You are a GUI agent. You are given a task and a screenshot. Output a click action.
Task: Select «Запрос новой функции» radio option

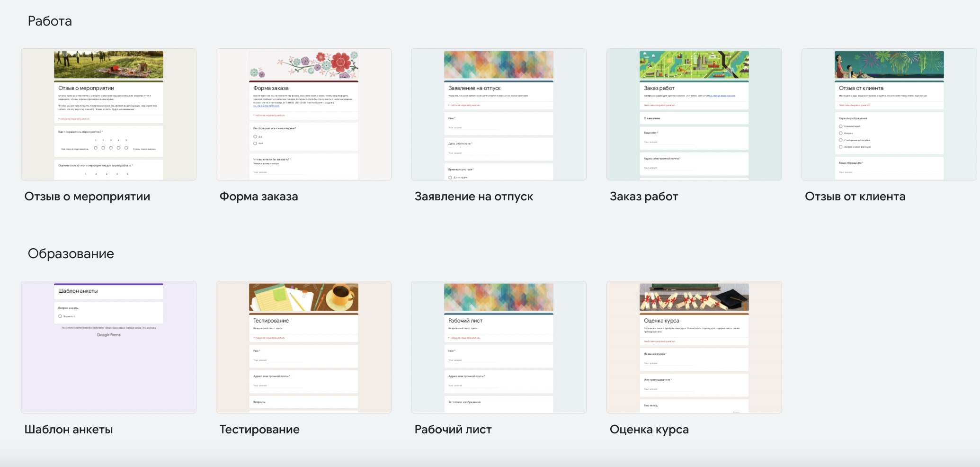pos(839,147)
